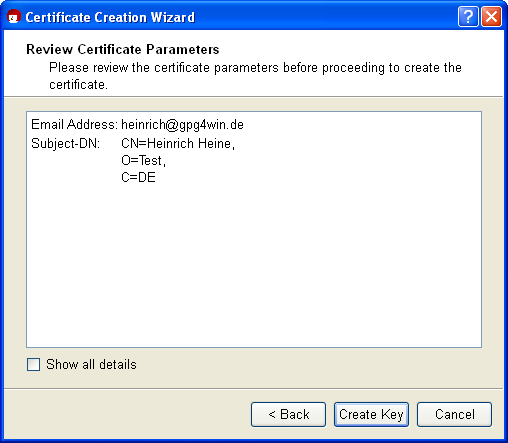Click the CN=Heinrich Heine line
This screenshot has width=508, height=443.
(x=178, y=144)
